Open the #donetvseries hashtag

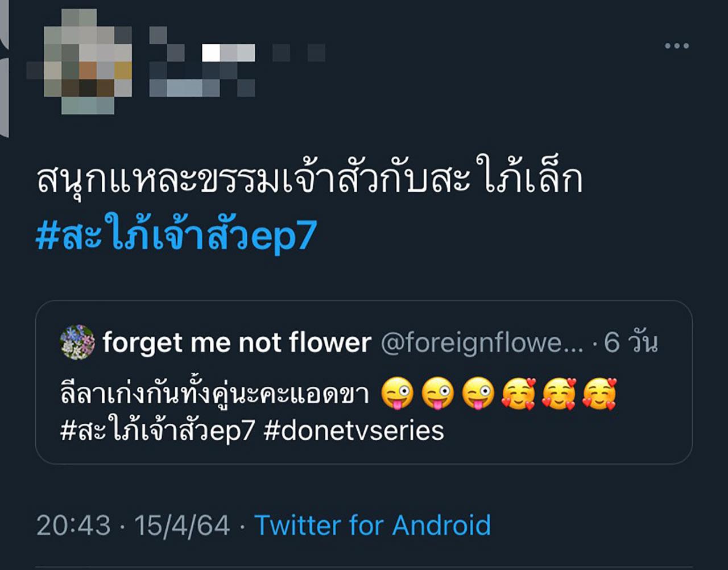pos(354,431)
